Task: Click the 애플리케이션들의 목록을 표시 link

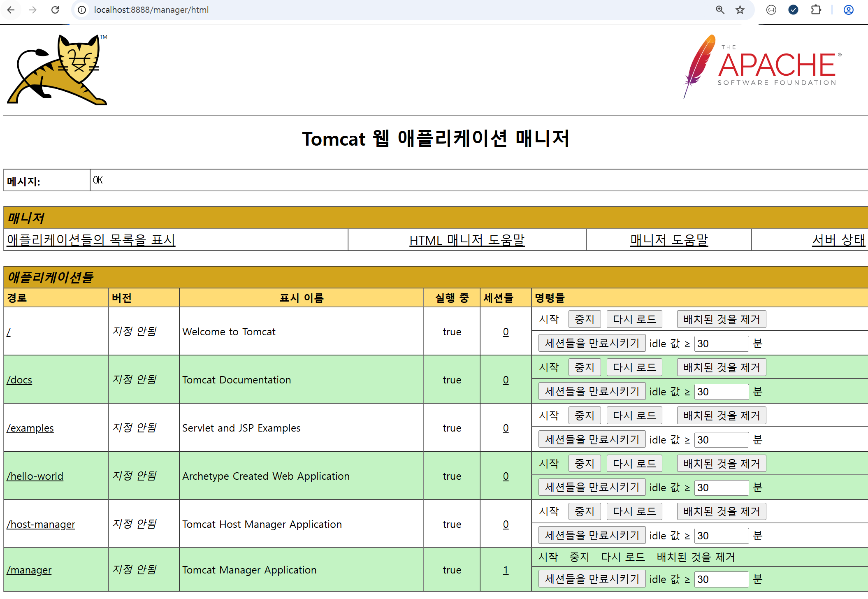Action: click(x=91, y=240)
